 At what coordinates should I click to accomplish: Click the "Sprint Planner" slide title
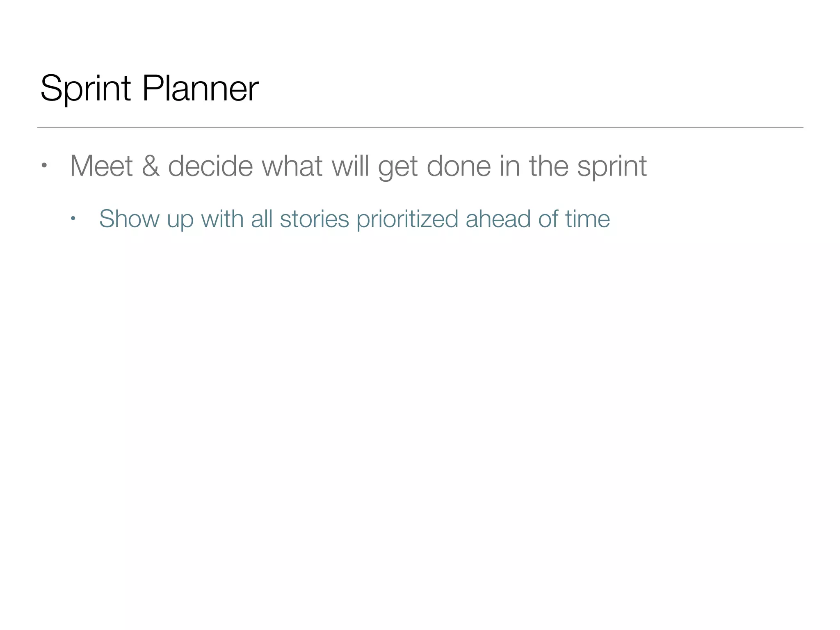149,88
